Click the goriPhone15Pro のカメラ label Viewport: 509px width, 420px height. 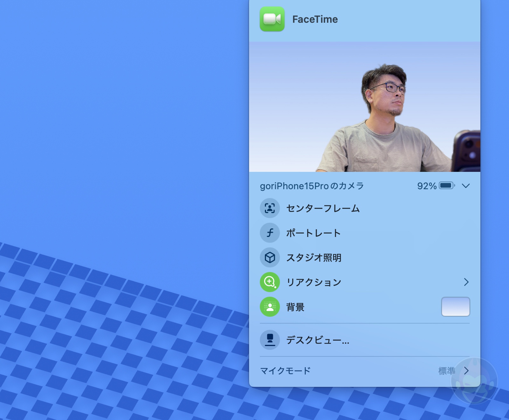[x=312, y=186]
